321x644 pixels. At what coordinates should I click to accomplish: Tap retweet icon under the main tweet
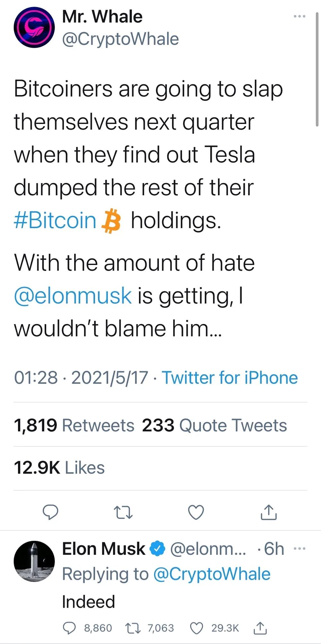(123, 512)
